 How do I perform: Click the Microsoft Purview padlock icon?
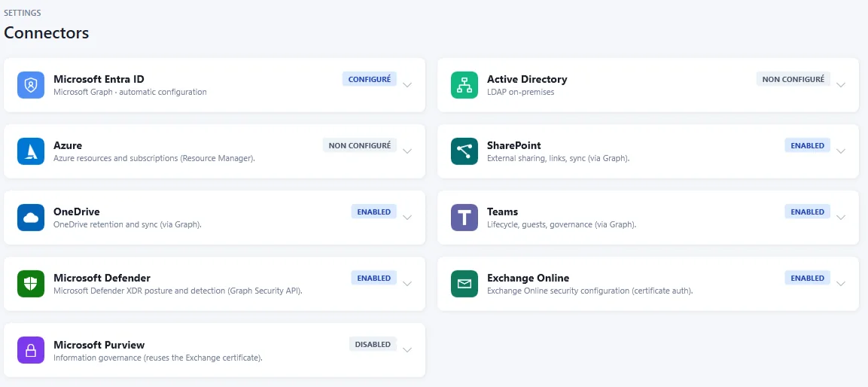tap(30, 350)
